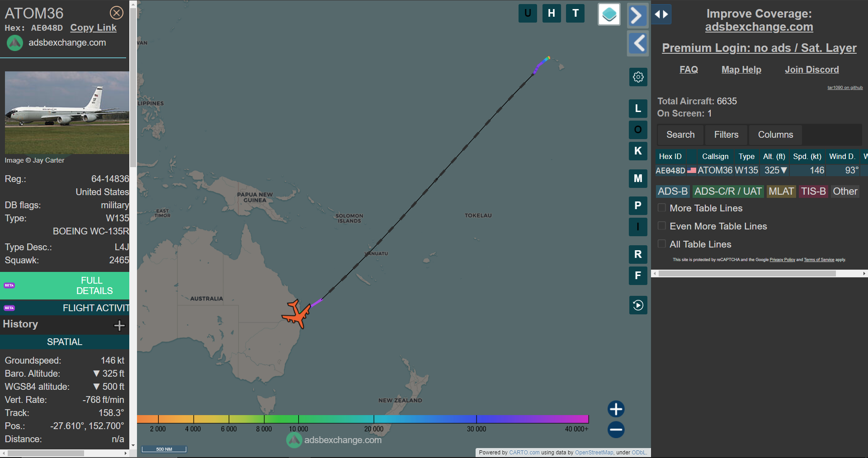Click the altitude color legend bar
This screenshot has height=458, width=868.
point(363,419)
